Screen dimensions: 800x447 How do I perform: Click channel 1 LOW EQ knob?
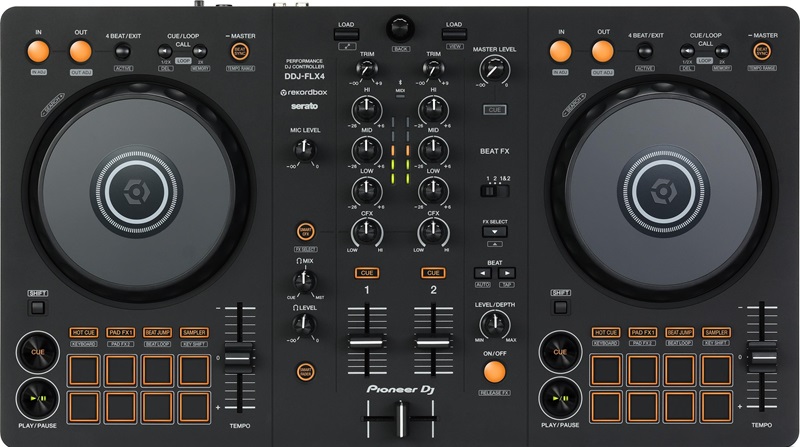coord(367,190)
